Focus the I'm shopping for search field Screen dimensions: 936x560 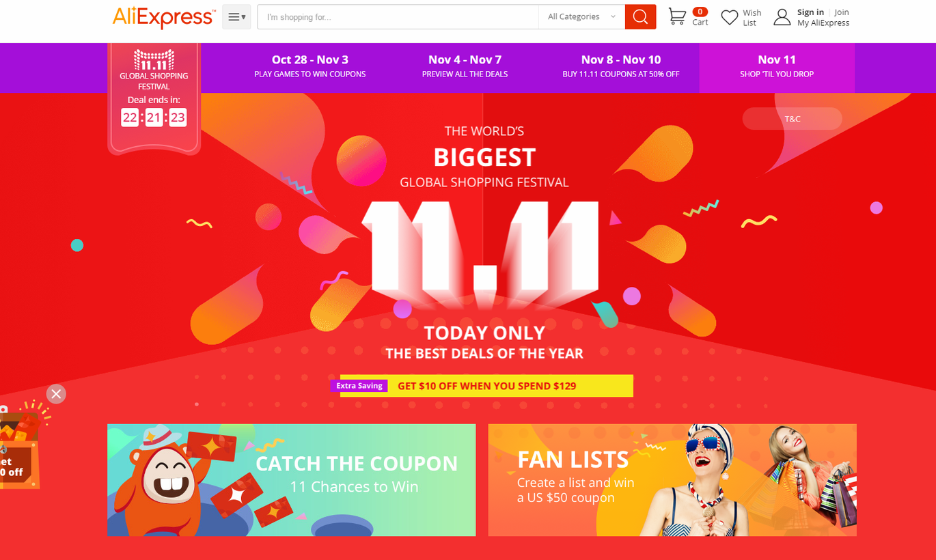pyautogui.click(x=398, y=17)
